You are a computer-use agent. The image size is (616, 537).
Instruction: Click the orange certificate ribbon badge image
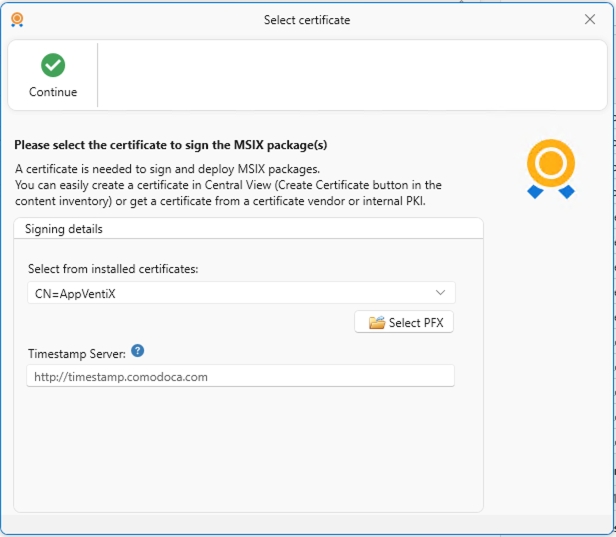pyautogui.click(x=551, y=168)
